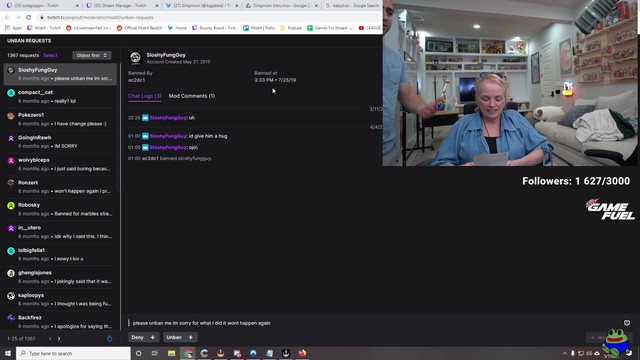The width and height of the screenshot is (640, 360).
Task: Click subscriber badge on 'id give him a hug' line
Action: tap(145, 136)
